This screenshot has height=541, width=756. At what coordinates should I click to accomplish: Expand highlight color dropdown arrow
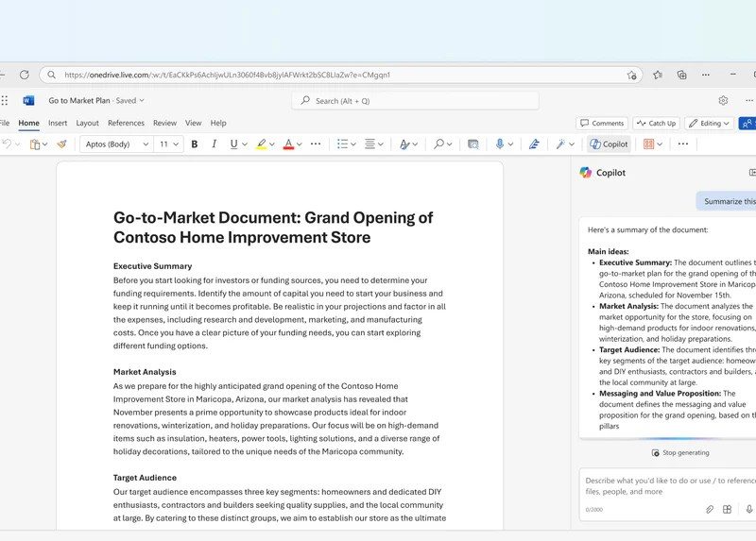pos(272,144)
